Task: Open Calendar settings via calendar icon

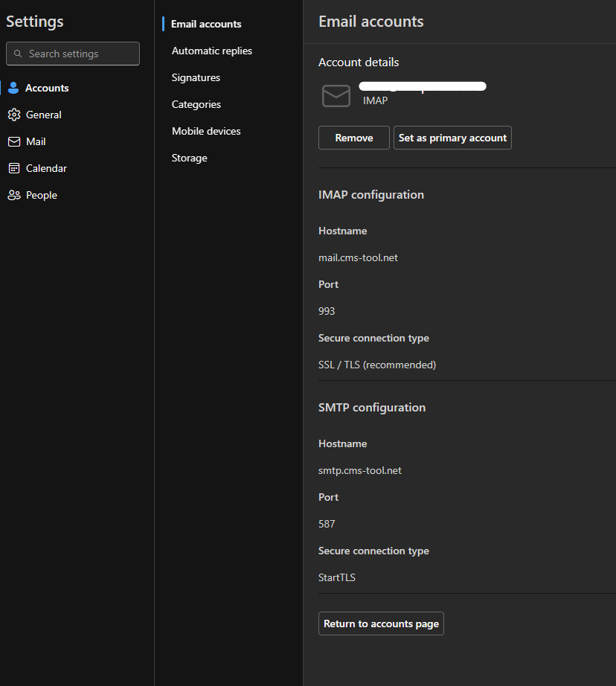Action: 13,168
